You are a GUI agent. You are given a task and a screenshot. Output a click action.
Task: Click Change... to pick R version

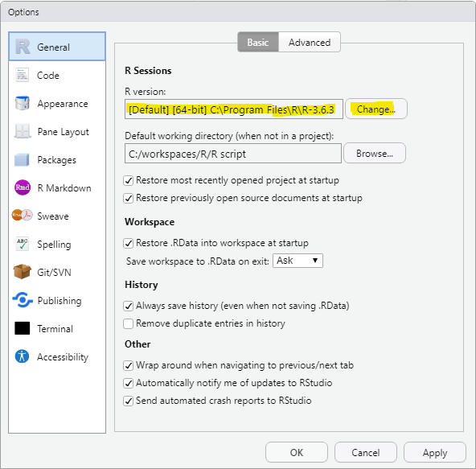coord(376,109)
